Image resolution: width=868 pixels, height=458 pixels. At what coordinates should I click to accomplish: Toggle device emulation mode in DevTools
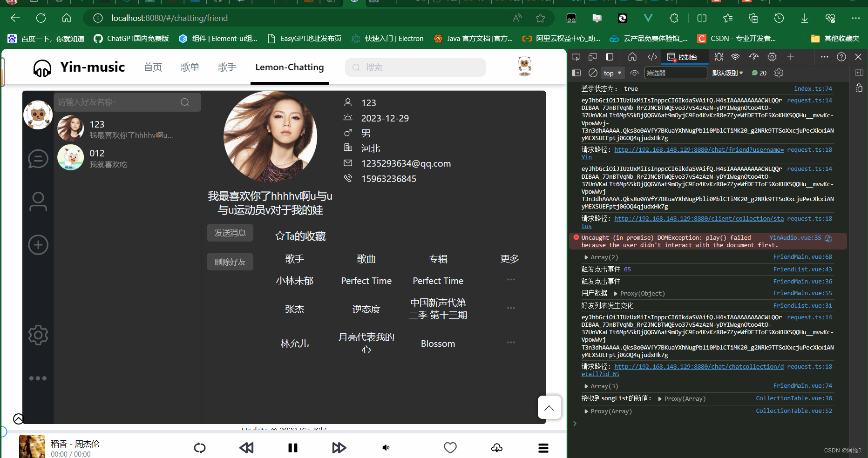[592, 57]
